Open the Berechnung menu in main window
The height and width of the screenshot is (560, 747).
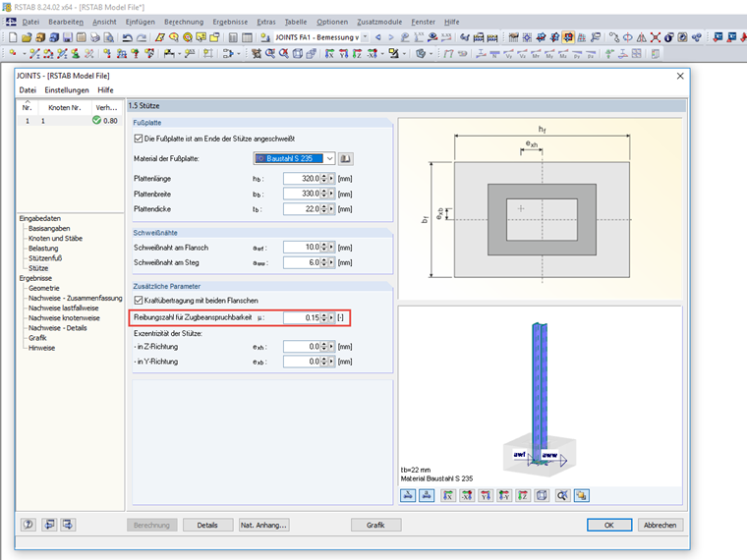tap(184, 22)
